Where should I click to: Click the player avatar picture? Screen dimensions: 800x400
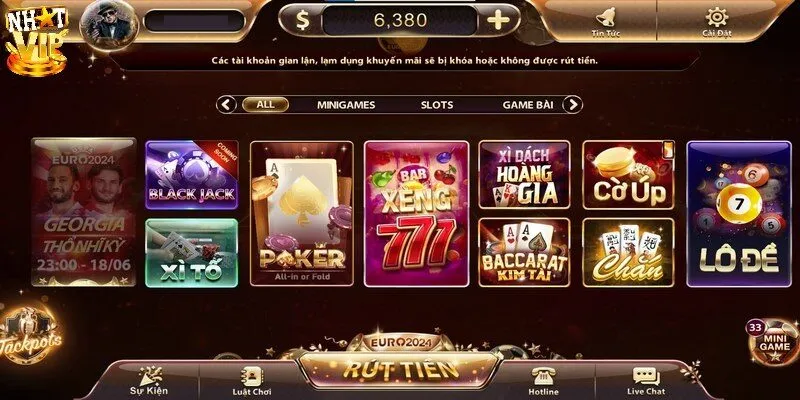tap(110, 24)
